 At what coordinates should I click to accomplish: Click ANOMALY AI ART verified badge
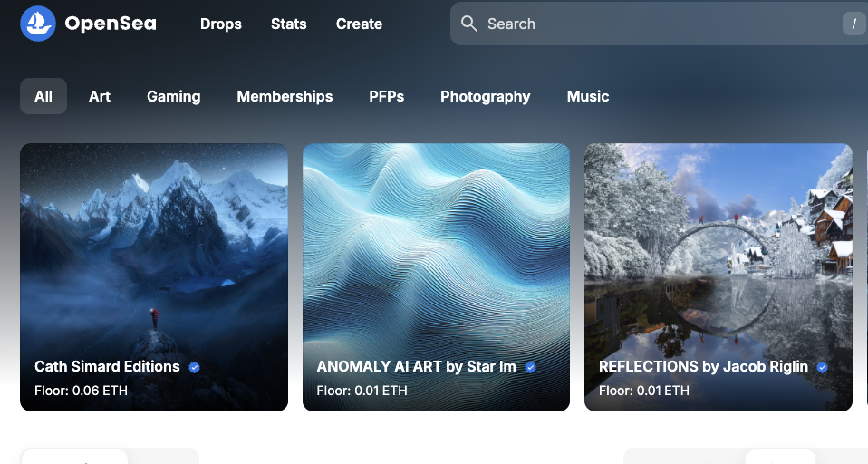tap(531, 367)
